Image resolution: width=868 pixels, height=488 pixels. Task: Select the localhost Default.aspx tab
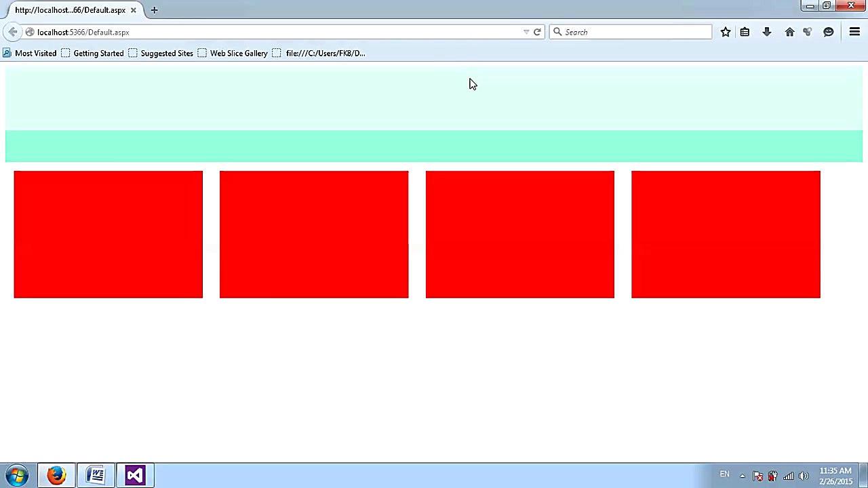[x=71, y=10]
